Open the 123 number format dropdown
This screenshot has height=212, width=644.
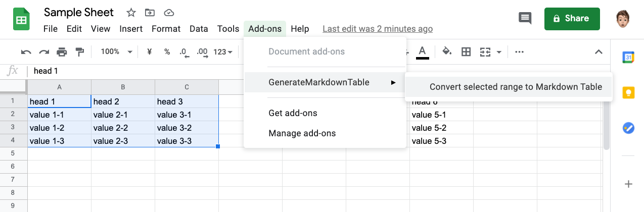(x=223, y=51)
